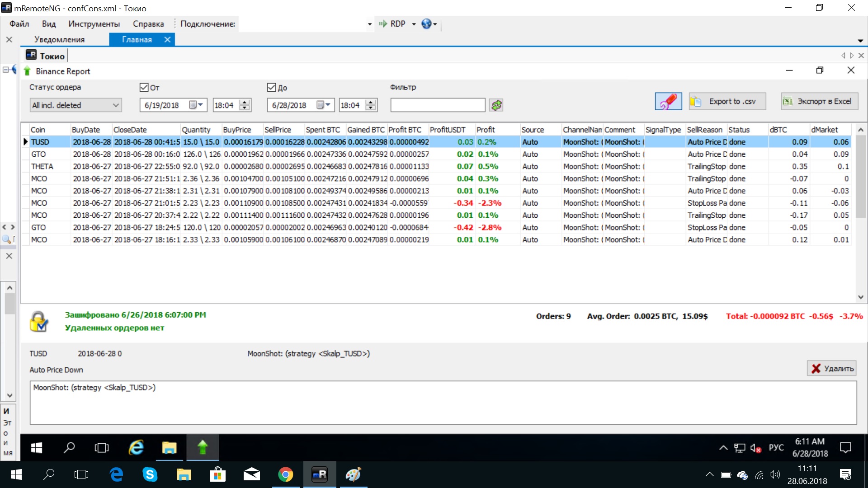Click the green arrow app in remote taskbar

pyautogui.click(x=203, y=447)
